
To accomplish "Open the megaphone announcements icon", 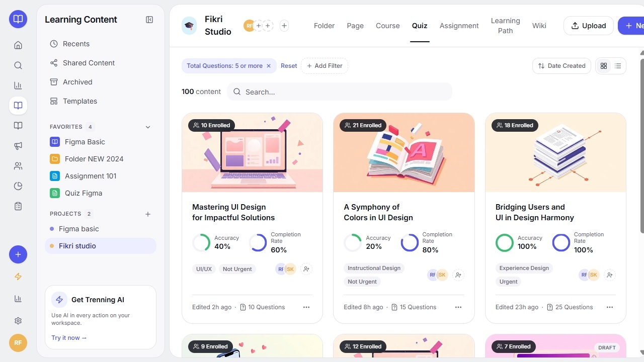I will [x=18, y=146].
